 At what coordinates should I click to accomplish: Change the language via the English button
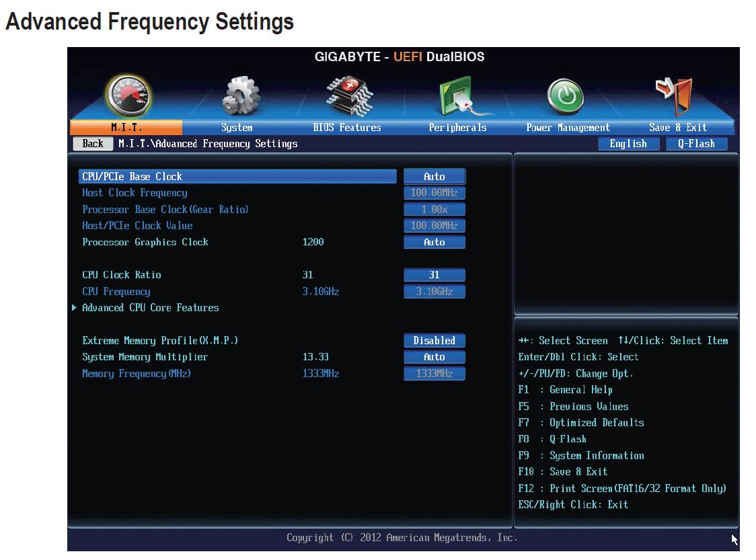pos(628,144)
